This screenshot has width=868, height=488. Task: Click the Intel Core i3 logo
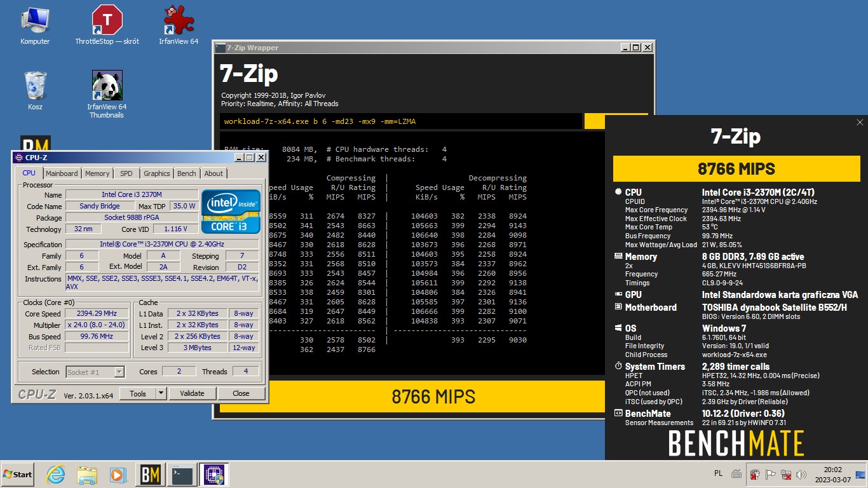tap(231, 212)
